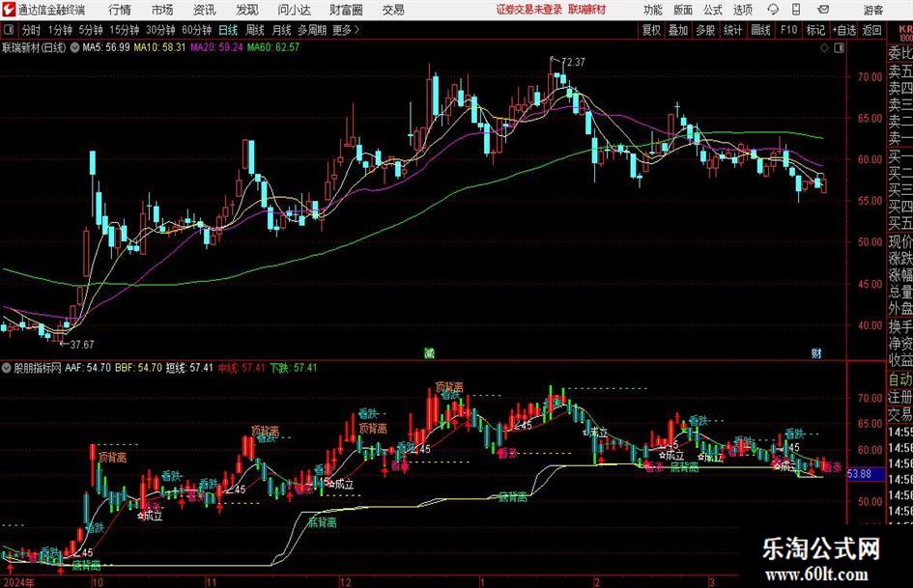913x588 pixels.
Task: Open the F10 company info
Action: coord(788,30)
